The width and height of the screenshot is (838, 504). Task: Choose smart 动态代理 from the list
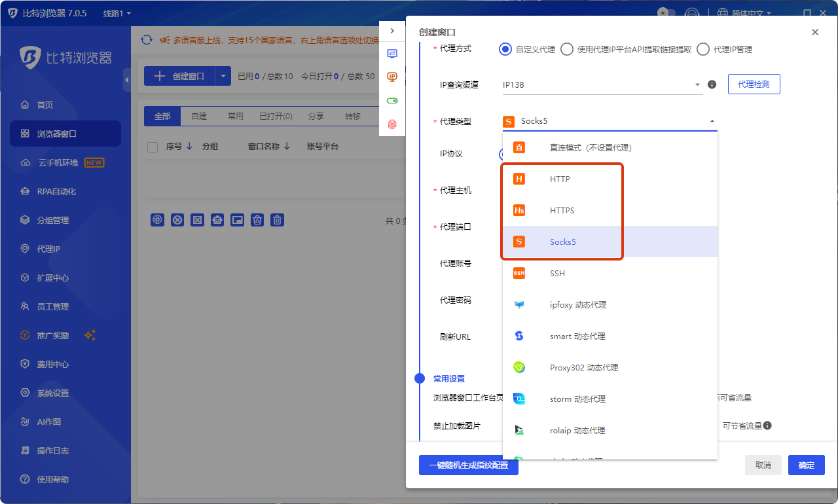click(610, 336)
